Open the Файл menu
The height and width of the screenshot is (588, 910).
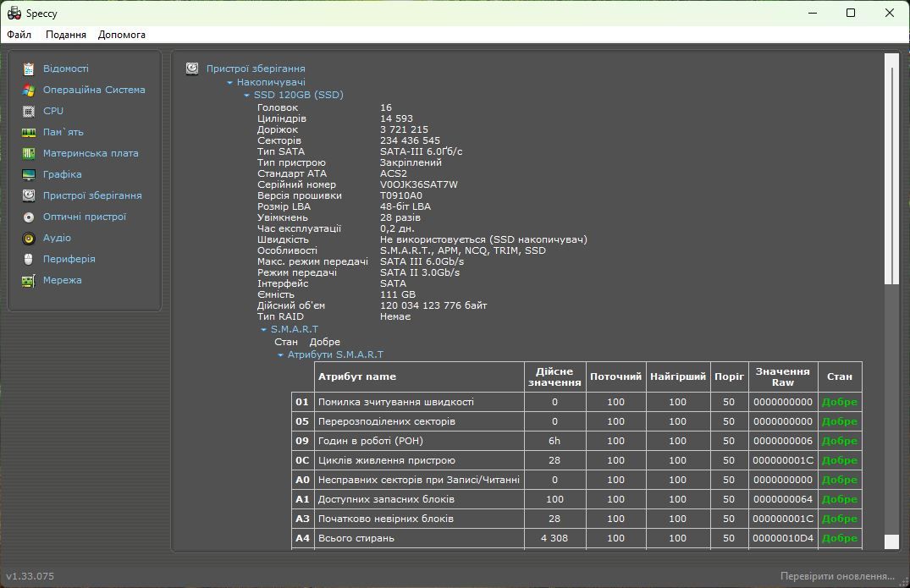[x=19, y=35]
